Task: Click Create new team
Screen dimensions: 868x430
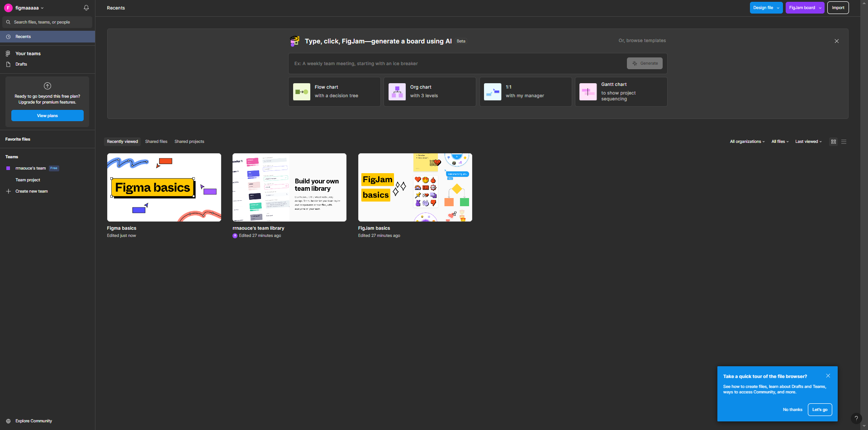Action: (x=32, y=191)
